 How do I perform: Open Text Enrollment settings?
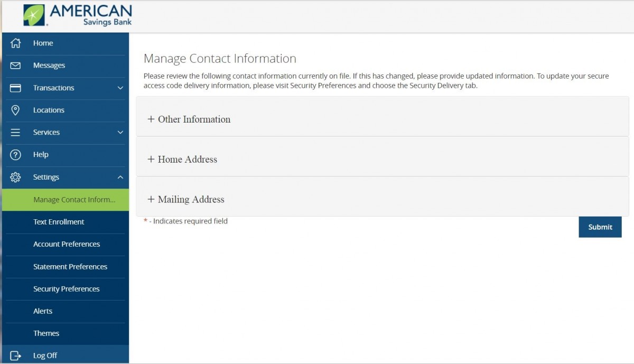59,222
